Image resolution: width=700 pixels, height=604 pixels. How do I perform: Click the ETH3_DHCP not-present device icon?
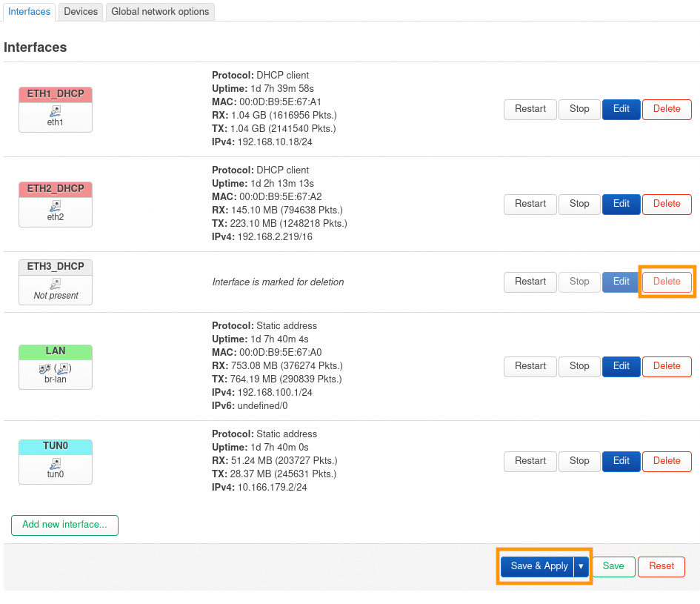(x=56, y=284)
